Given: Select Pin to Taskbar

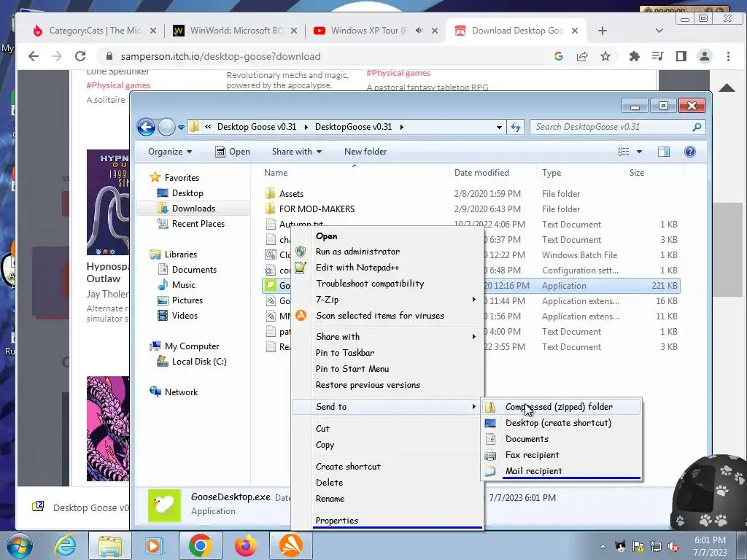Looking at the screenshot, I should (345, 353).
